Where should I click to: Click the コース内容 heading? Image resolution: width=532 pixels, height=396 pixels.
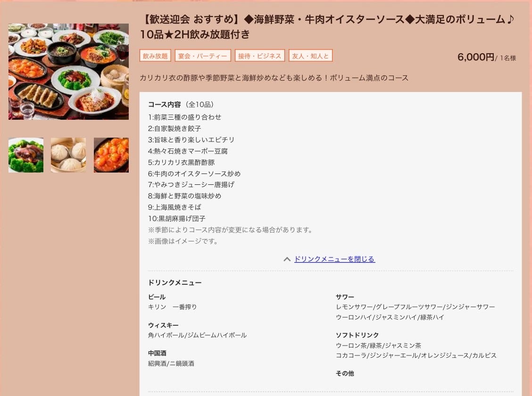pos(165,105)
